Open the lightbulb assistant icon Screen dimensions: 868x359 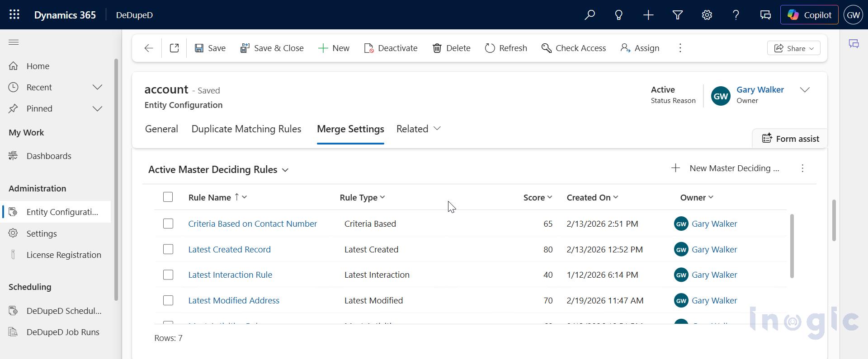[x=619, y=15]
